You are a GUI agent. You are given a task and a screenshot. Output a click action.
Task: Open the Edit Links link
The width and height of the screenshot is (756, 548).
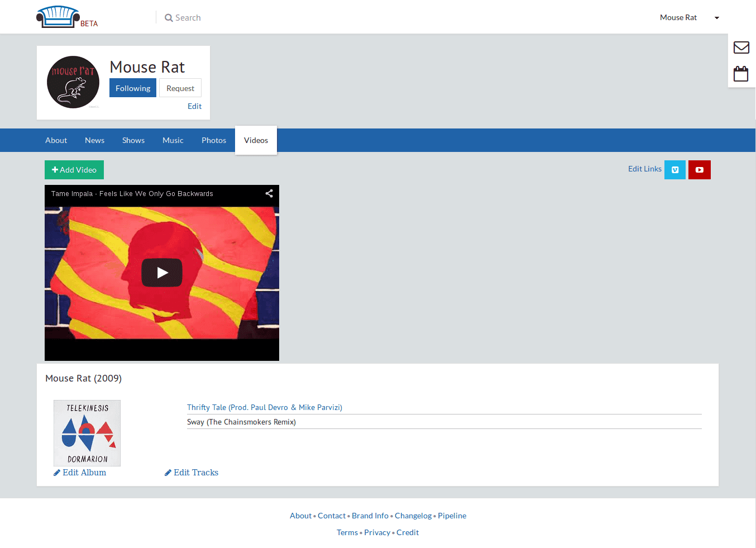tap(645, 169)
